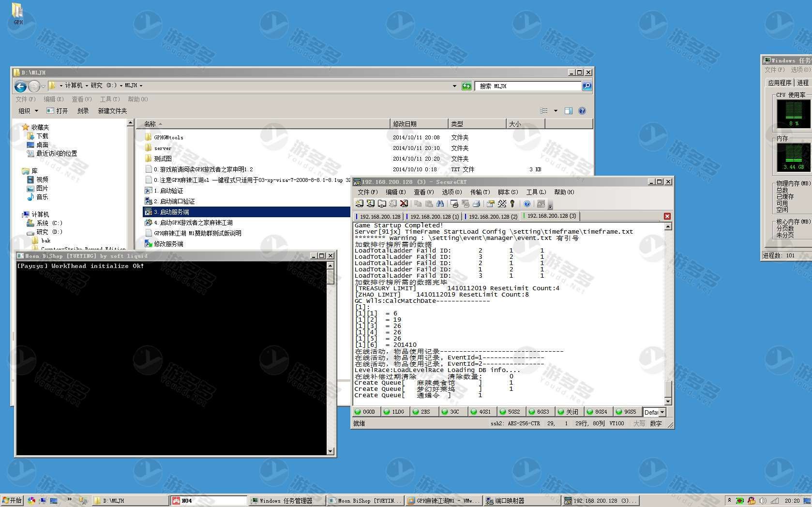This screenshot has height=507, width=812.
Task: Click Connect in Tab icon in SecureCRT
Action: coord(382,204)
